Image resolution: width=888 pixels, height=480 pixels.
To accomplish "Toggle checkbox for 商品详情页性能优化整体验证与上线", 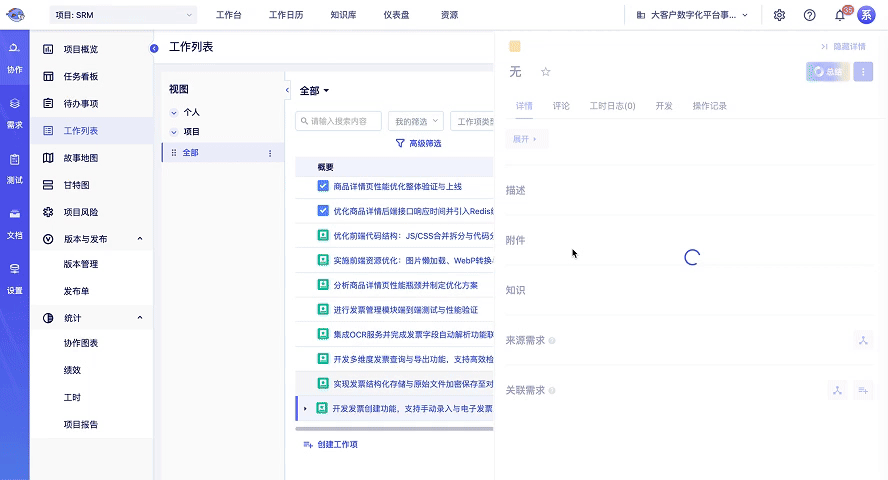I will click(323, 186).
